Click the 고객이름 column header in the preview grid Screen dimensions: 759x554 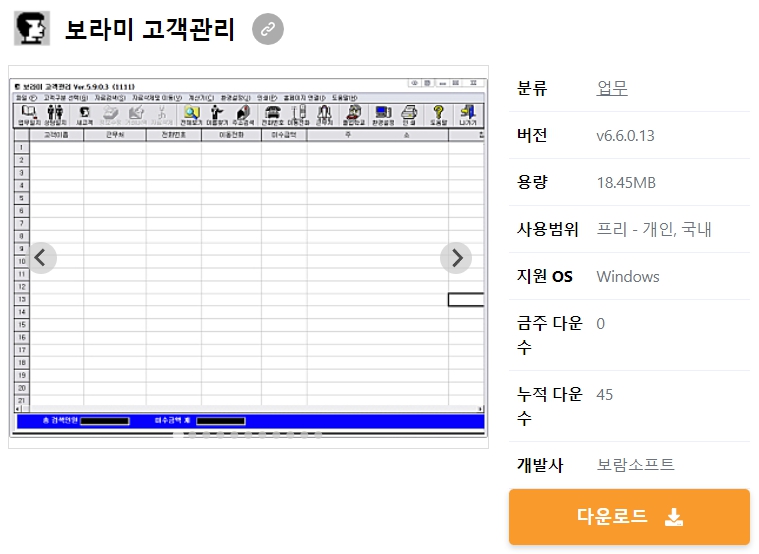point(57,135)
